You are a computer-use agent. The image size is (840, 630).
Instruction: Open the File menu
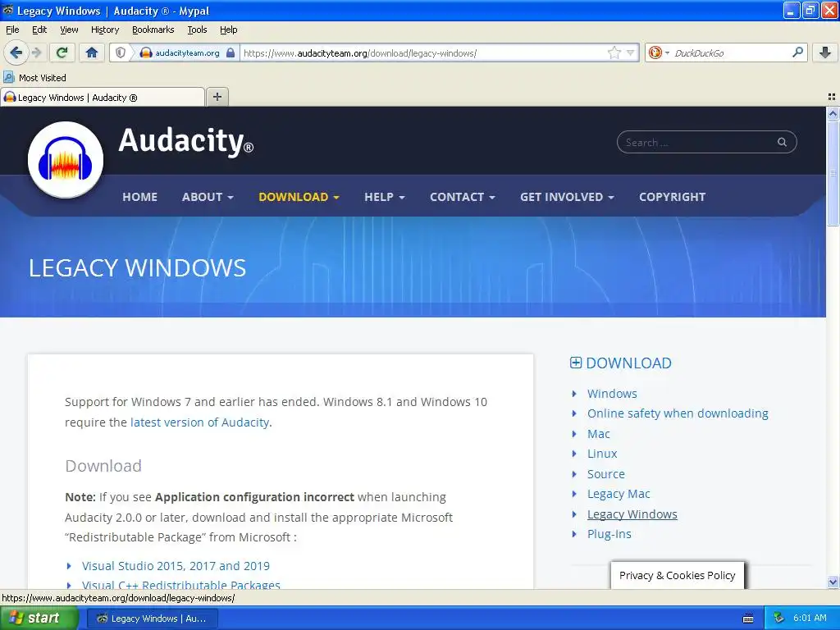(x=12, y=30)
